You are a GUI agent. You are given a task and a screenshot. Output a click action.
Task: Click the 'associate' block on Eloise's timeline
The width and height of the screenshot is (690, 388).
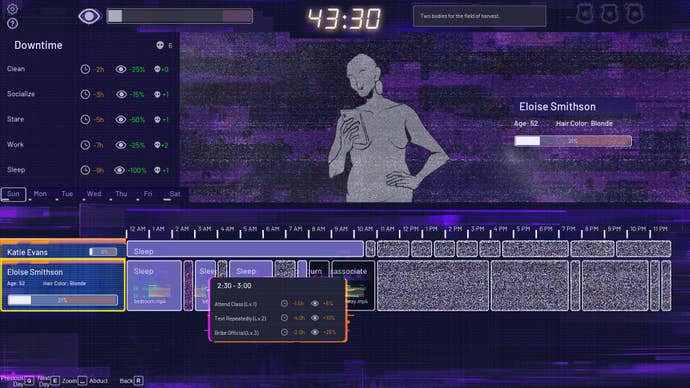tap(353, 286)
